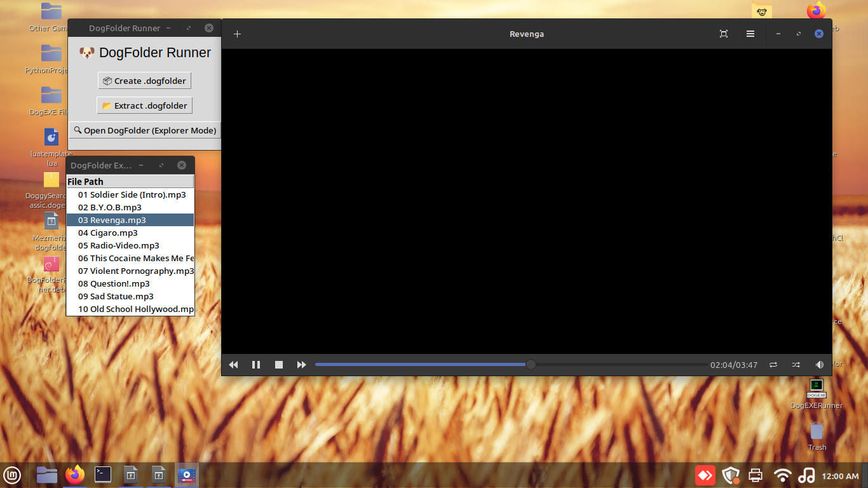Click the rewind button in Revenga player
The width and height of the screenshot is (868, 488).
(233, 365)
